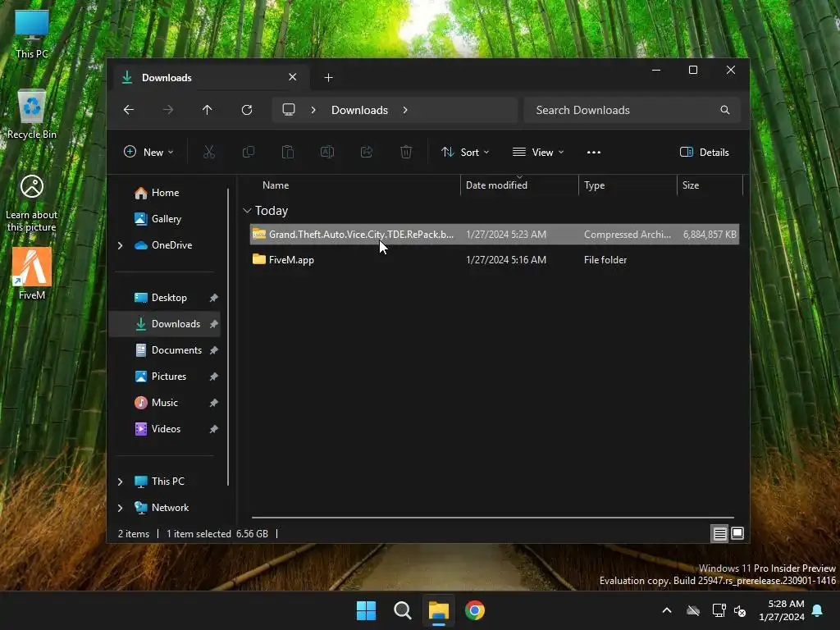Click chevron after Downloads in address bar
The image size is (840, 630).
pyautogui.click(x=405, y=110)
